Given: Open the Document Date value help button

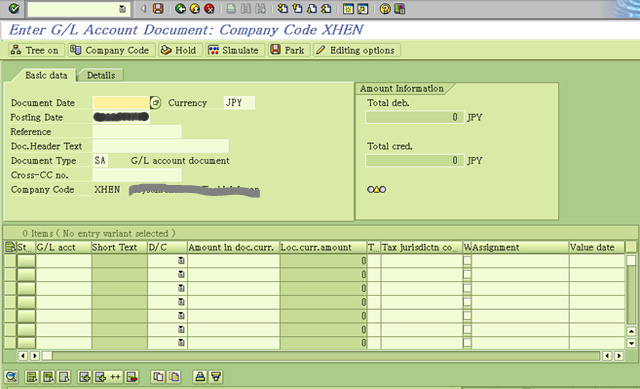Looking at the screenshot, I should coord(156,102).
